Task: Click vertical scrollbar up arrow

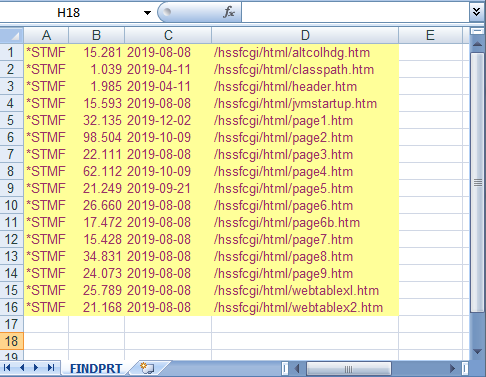Action: point(477,44)
